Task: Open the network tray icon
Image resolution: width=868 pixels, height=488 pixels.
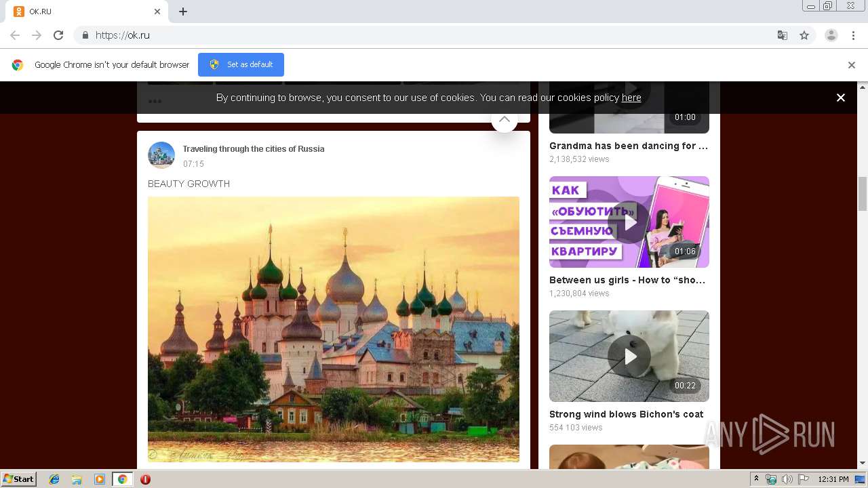Action: point(771,479)
